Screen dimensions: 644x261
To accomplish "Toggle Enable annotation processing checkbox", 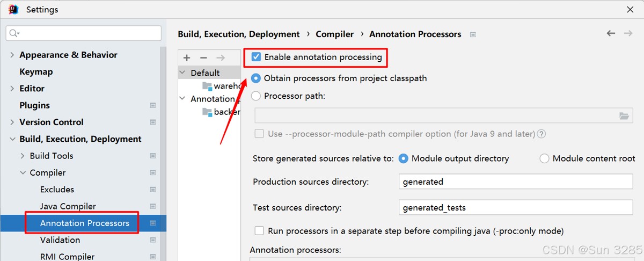I will [x=257, y=57].
